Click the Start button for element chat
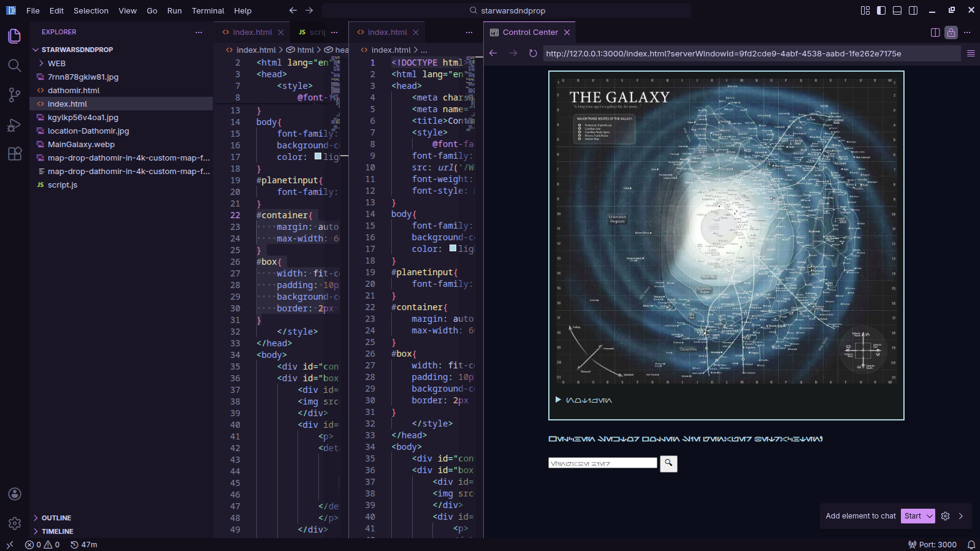 point(913,516)
